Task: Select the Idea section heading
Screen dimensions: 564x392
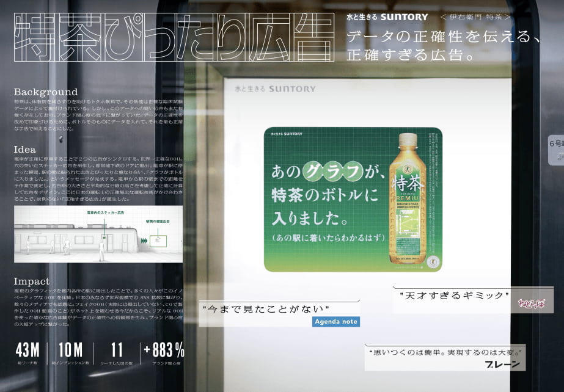Action: [25, 150]
